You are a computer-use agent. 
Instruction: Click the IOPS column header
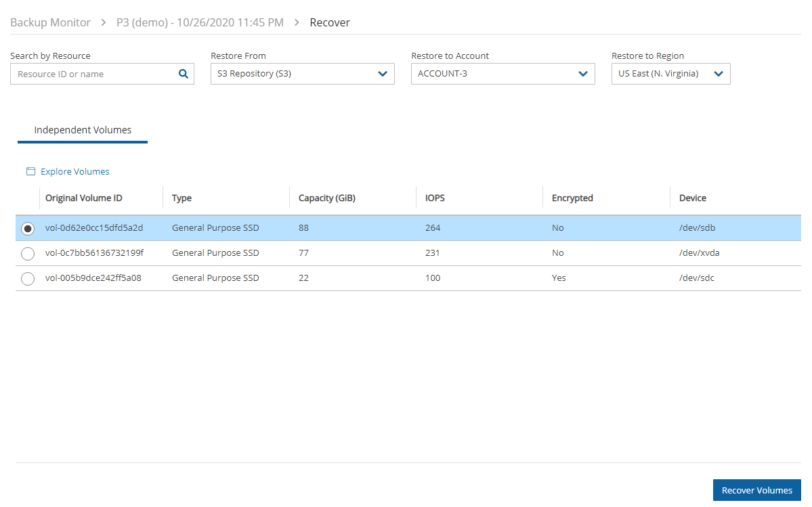pos(435,198)
